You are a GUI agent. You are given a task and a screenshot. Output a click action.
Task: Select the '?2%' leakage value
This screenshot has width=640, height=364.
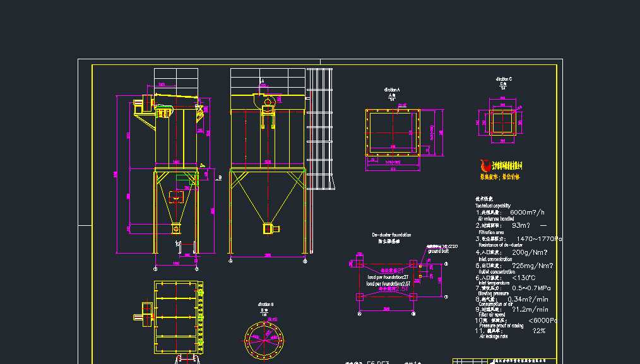click(x=539, y=331)
